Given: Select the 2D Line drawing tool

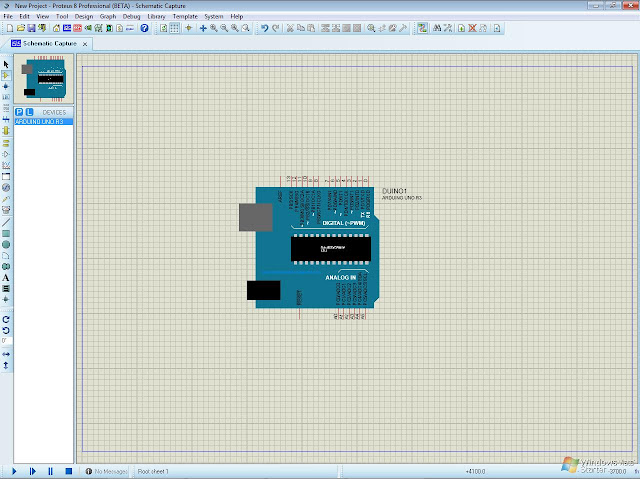Looking at the screenshot, I should click(6, 223).
